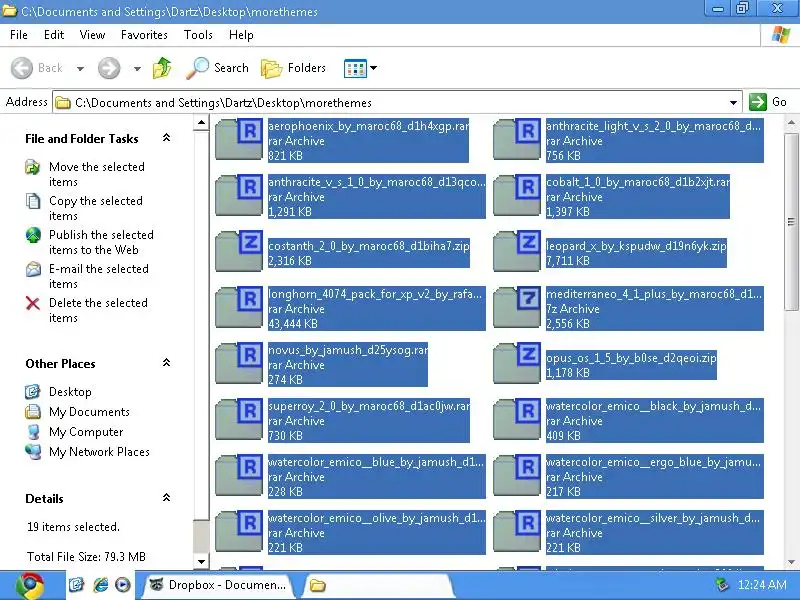Image resolution: width=800 pixels, height=600 pixels.
Task: Launch Internet Explorer from quick launch
Action: tap(101, 585)
